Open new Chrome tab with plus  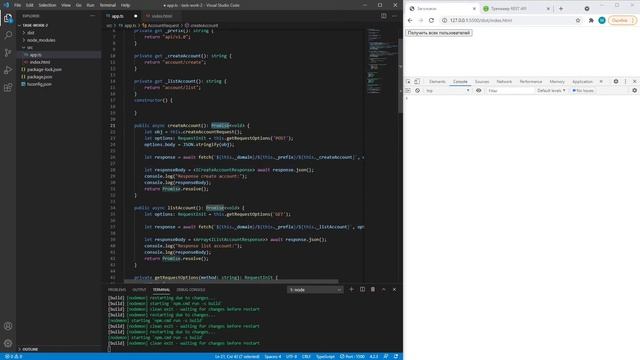(561, 8)
